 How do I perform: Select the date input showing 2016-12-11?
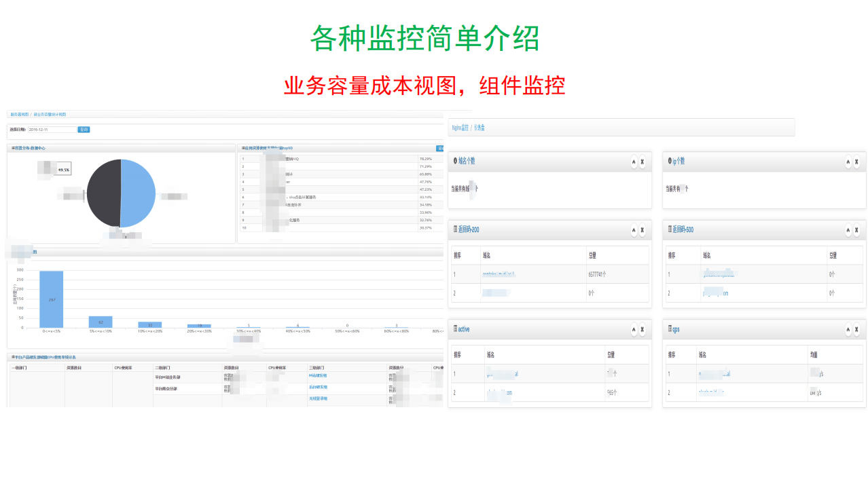pos(51,129)
